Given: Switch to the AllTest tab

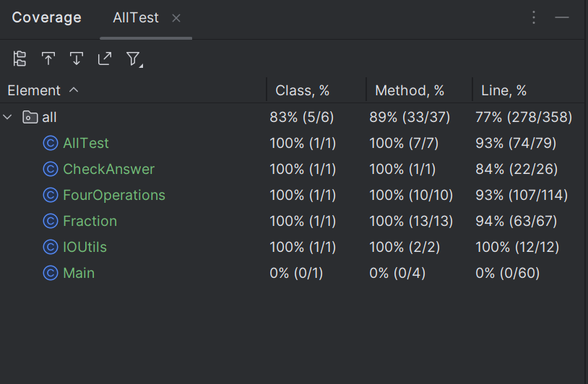Looking at the screenshot, I should (136, 18).
